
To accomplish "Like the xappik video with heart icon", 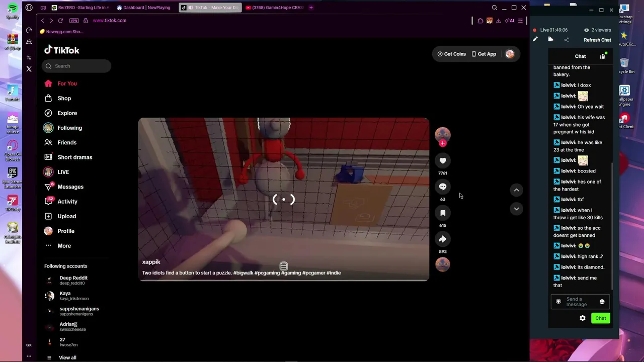I will point(443,161).
